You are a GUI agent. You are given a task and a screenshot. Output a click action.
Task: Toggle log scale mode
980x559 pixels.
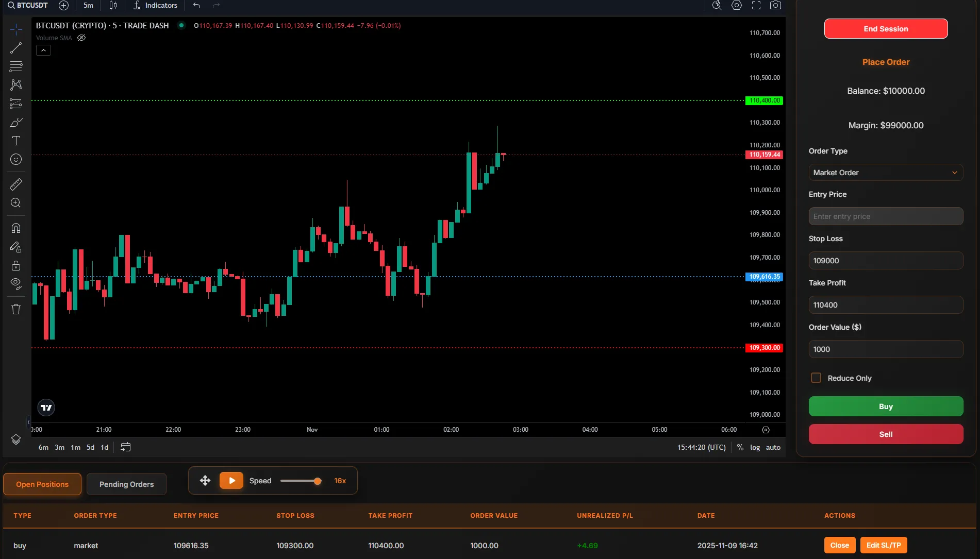755,447
